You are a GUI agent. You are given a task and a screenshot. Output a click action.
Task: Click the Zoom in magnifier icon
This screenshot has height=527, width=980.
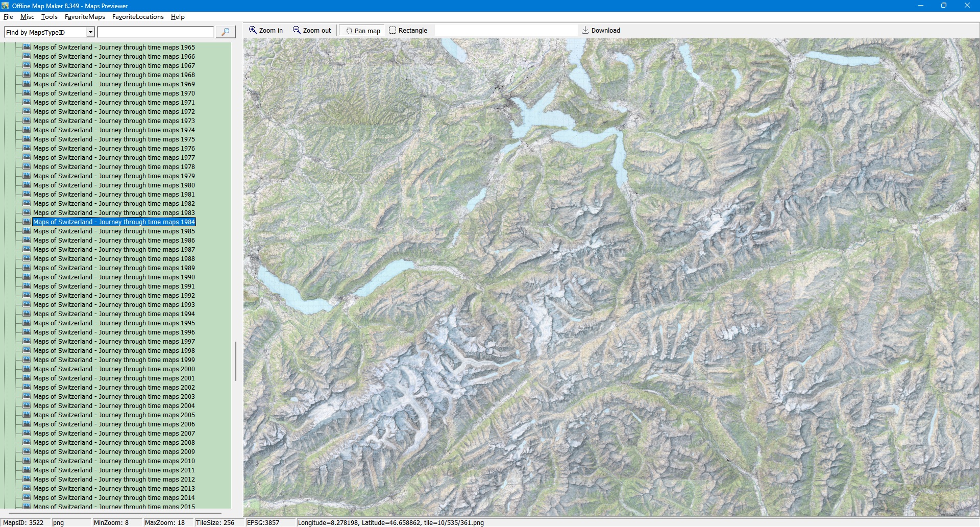(x=253, y=30)
